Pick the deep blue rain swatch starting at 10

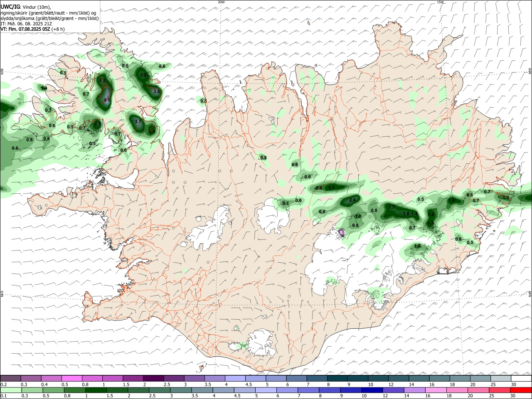[372, 390]
